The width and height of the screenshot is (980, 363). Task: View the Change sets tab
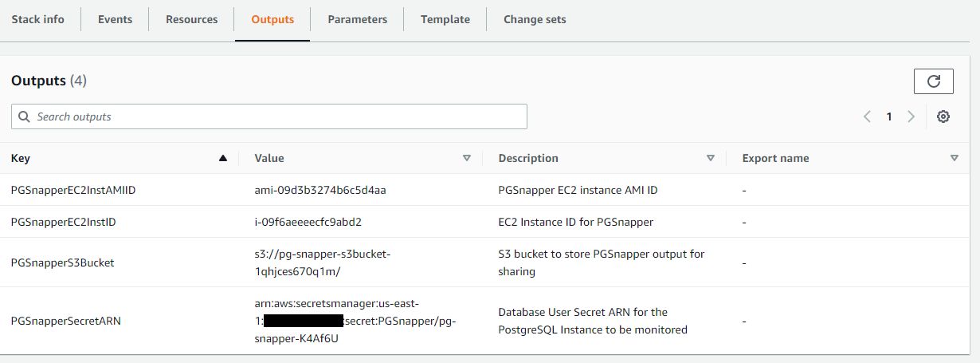pos(535,19)
